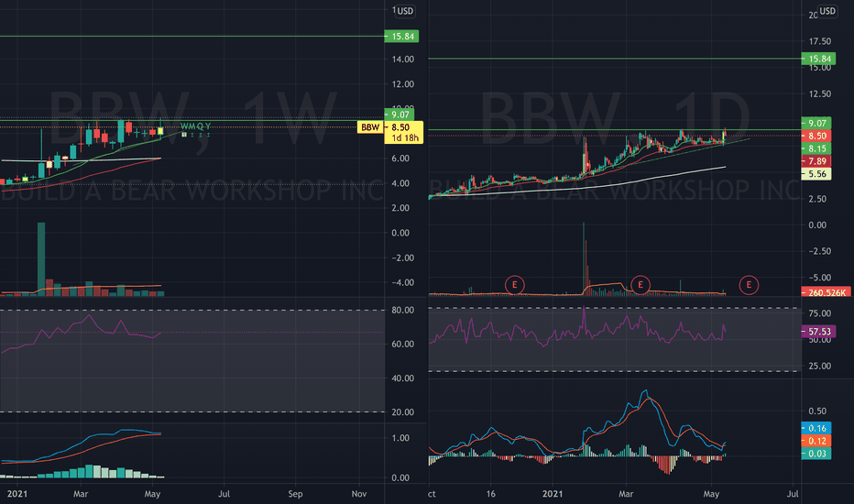Select the 9.07 line label on weekly chart
854x504 pixels.
click(x=400, y=115)
